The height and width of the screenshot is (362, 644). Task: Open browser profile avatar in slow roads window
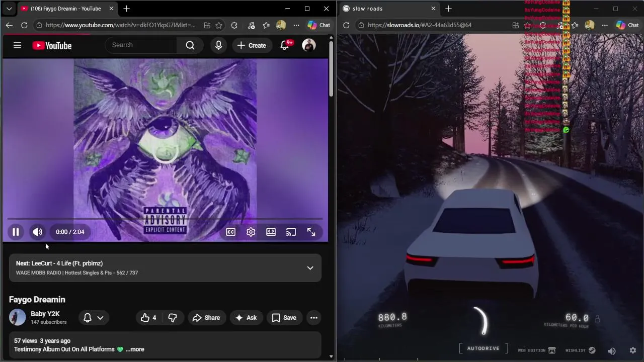589,25
